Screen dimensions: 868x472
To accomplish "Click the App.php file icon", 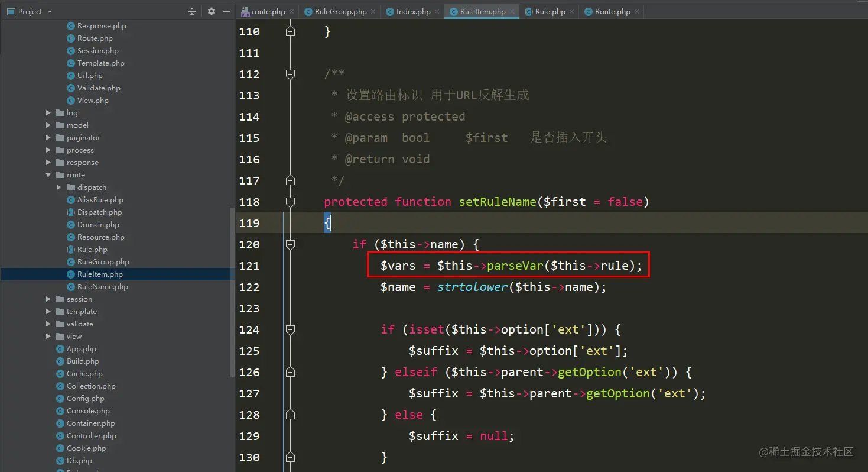I will point(61,348).
